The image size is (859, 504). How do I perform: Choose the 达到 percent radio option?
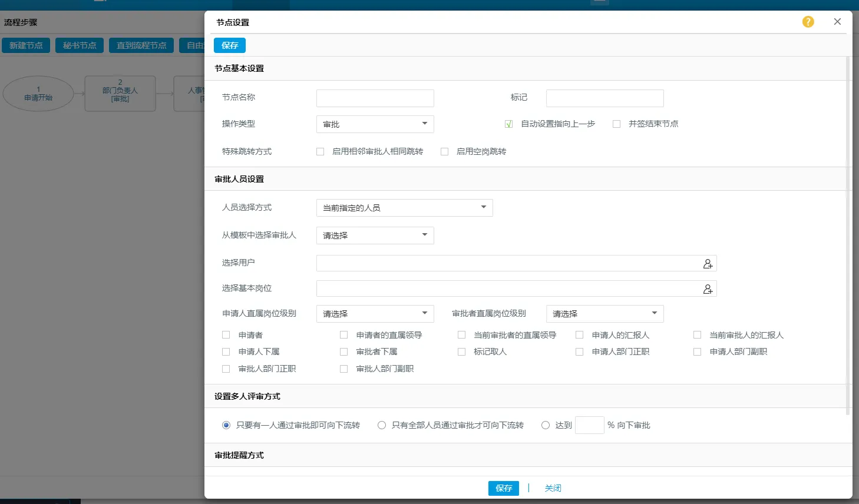[x=546, y=425]
